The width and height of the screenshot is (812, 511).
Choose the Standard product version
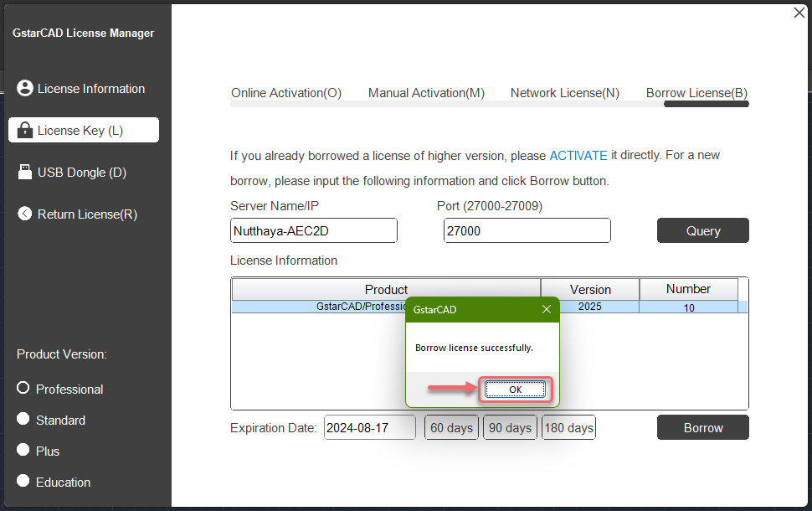(24, 420)
